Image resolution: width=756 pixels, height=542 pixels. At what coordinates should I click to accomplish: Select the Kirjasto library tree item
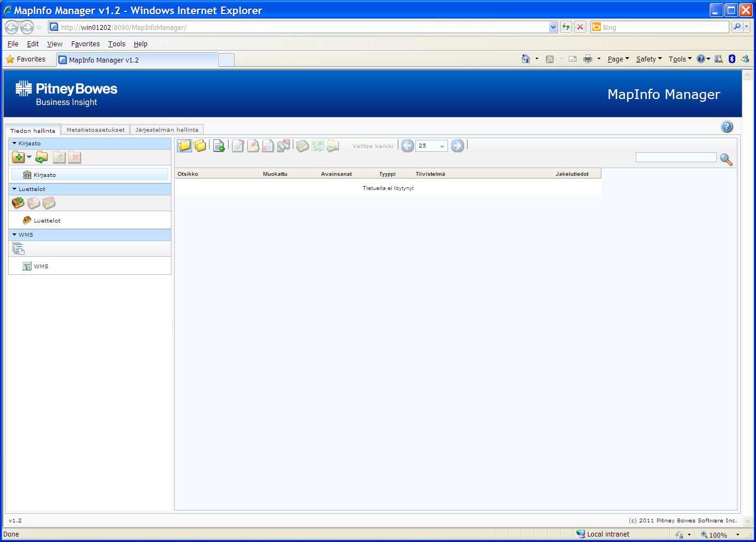(90, 175)
